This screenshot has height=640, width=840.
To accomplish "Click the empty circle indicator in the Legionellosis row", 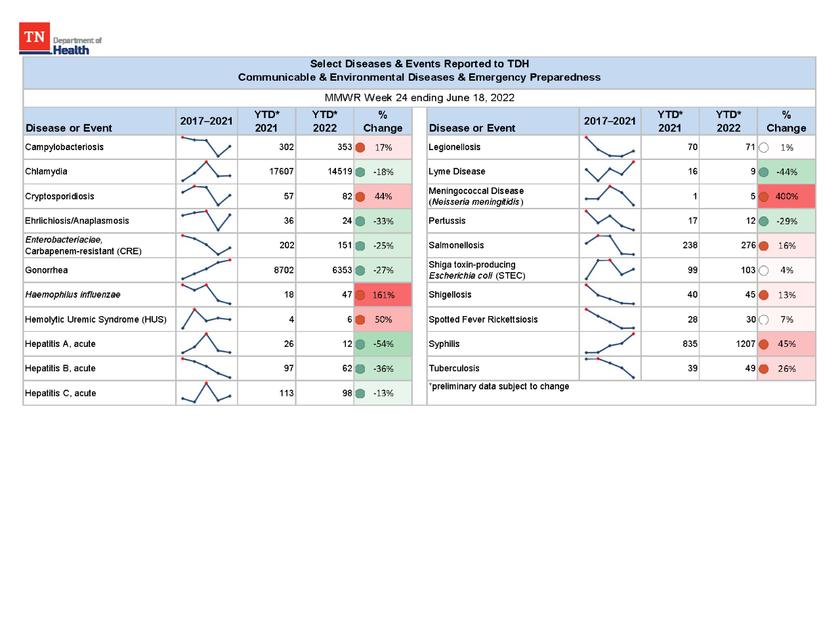I will pyautogui.click(x=764, y=148).
